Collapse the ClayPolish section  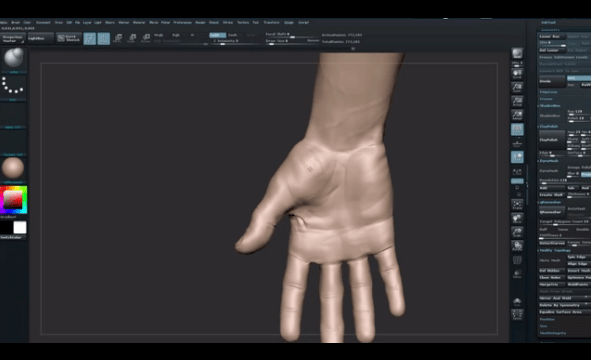point(548,127)
